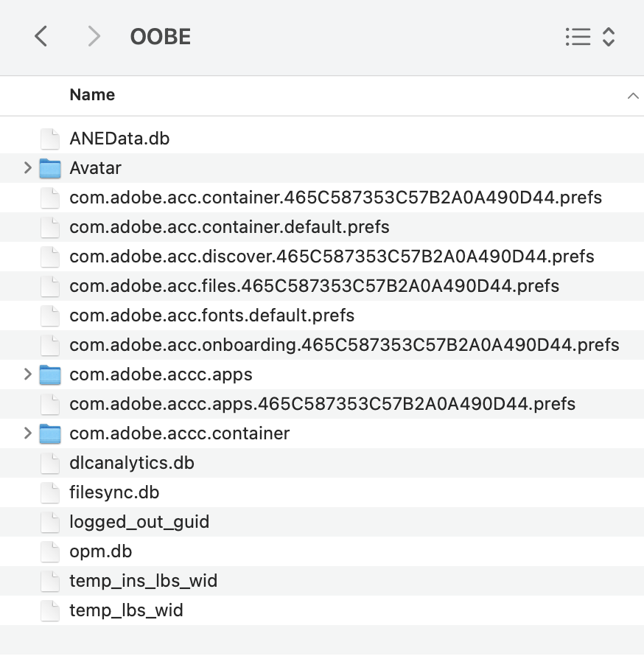Click the filesync.db file icon

pos(49,492)
